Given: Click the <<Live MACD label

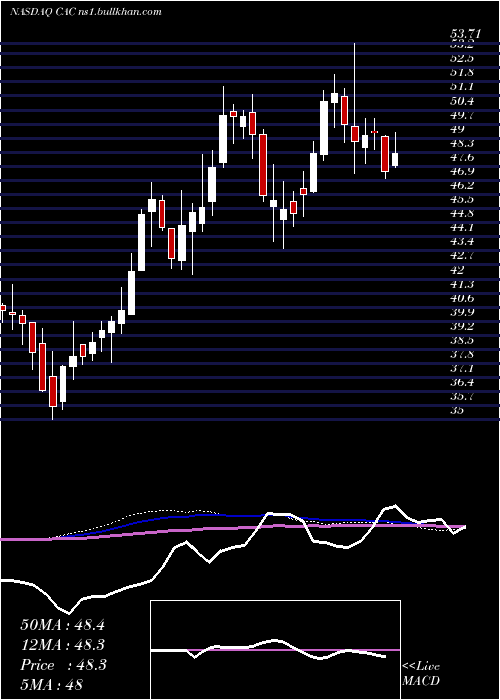Looking at the screenshot, I should tap(421, 674).
